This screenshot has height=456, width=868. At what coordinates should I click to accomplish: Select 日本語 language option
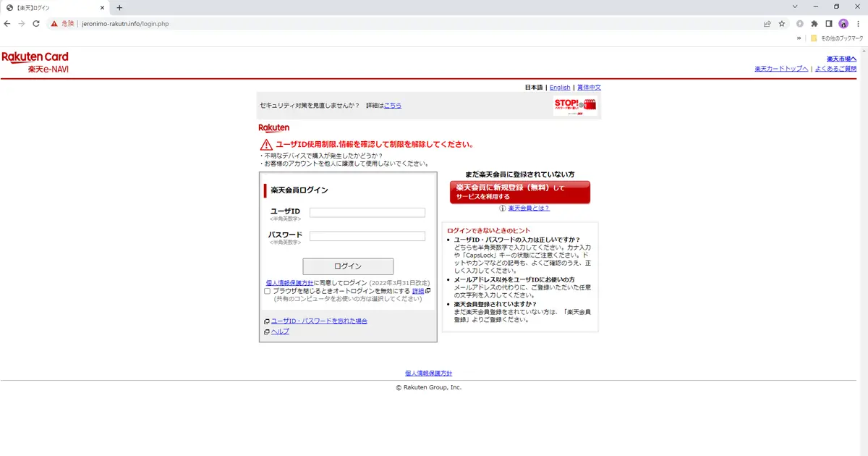[x=534, y=88]
